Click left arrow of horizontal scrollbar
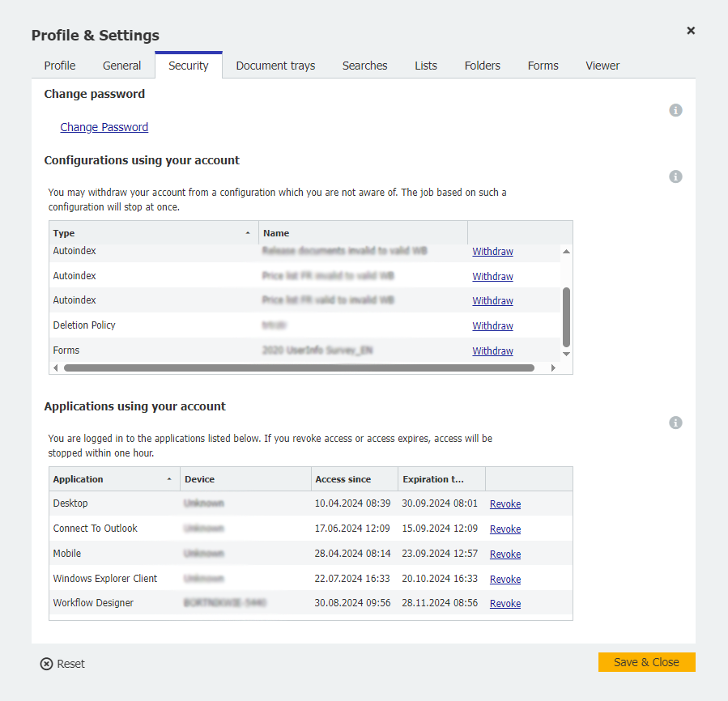The image size is (728, 701). click(55, 367)
